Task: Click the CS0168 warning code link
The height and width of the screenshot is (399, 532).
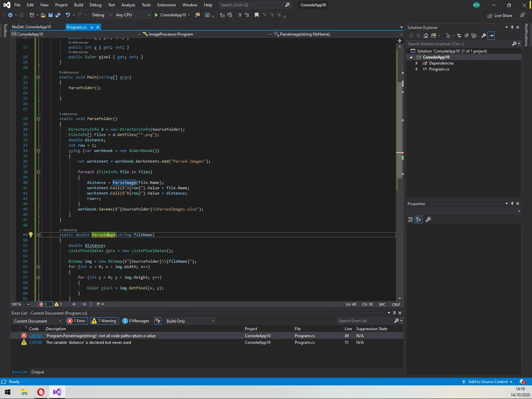Action: click(36, 342)
